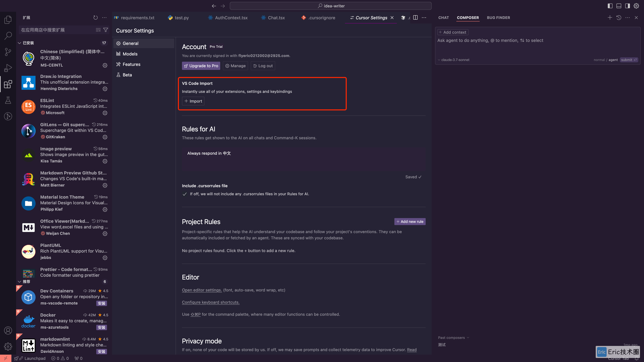Image resolution: width=644 pixels, height=362 pixels.
Task: Click the idea-writer command center search bar
Action: coord(331,6)
